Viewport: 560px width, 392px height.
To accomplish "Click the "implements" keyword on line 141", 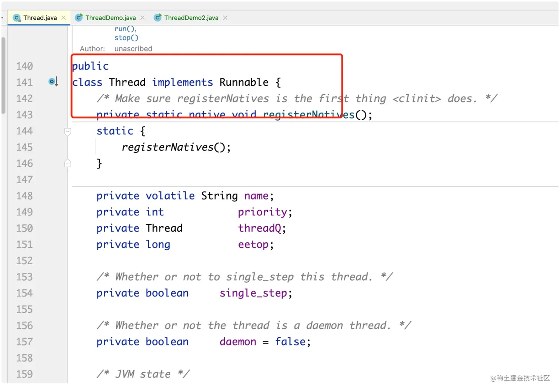I will pos(183,82).
